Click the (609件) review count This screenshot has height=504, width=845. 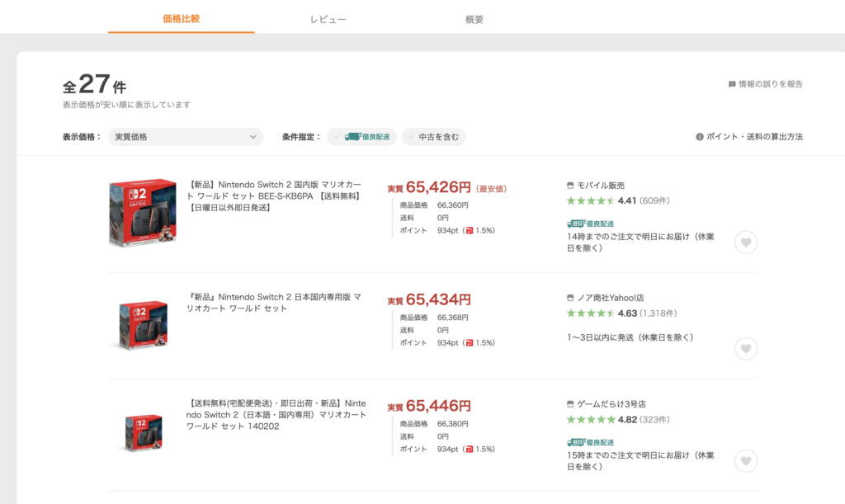pos(654,200)
